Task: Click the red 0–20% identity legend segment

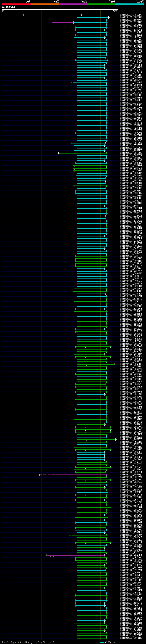Action: point(16,4)
